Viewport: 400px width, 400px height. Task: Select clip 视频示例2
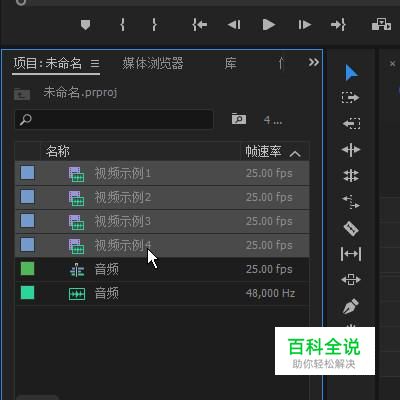[162, 197]
